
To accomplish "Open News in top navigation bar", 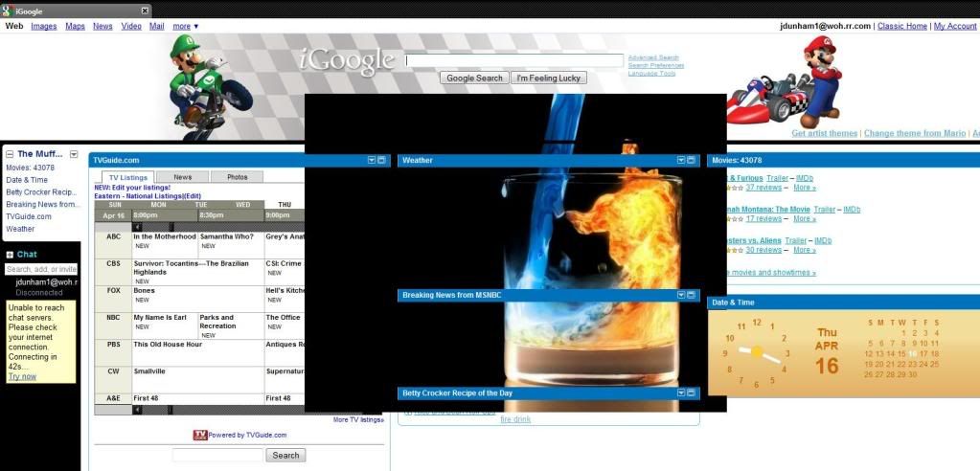I will (x=103, y=26).
